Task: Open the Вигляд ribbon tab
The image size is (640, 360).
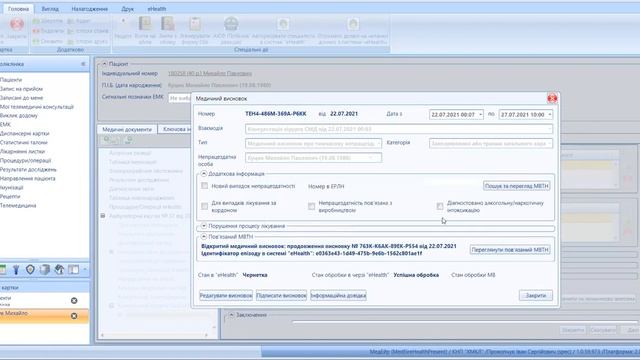Action: click(50, 9)
